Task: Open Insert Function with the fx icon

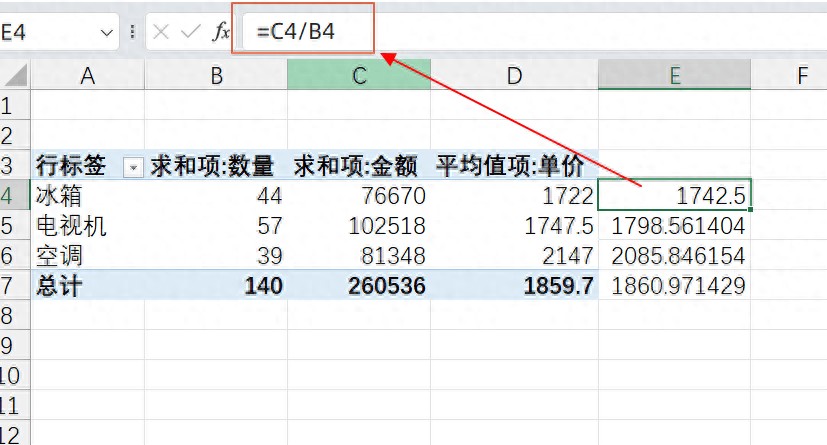Action: (x=221, y=32)
